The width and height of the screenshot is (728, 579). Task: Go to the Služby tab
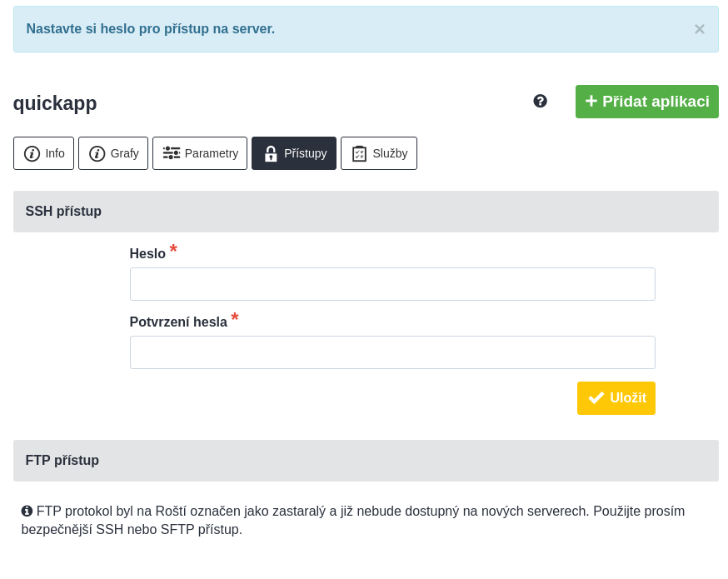coord(379,153)
